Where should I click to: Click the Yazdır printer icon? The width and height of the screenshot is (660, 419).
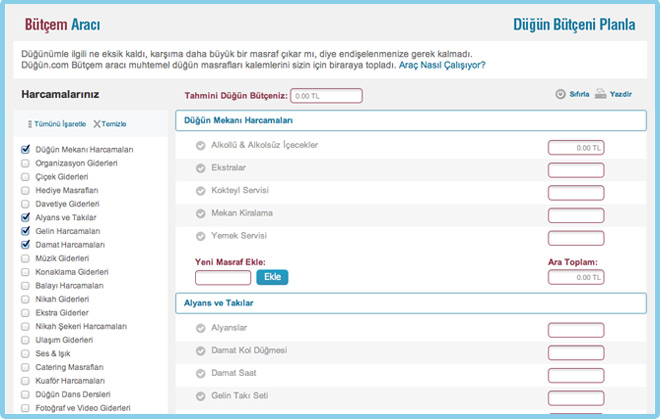click(x=600, y=95)
